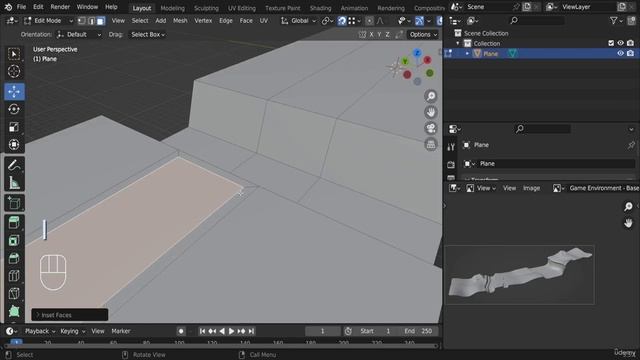Select the 3D Cursor tool
This screenshot has width=640, height=360.
(14, 71)
